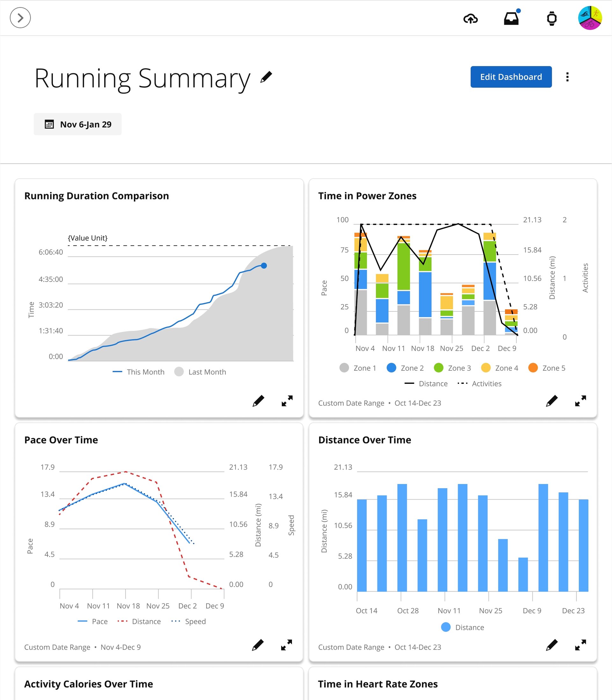The width and height of the screenshot is (612, 700).
Task: Edit the Time in Power Zones card
Action: [551, 401]
